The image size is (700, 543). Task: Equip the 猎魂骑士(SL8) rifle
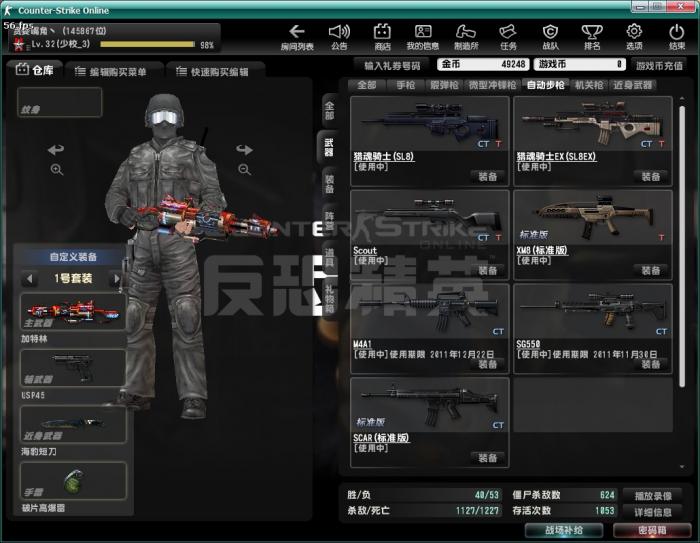tap(488, 177)
